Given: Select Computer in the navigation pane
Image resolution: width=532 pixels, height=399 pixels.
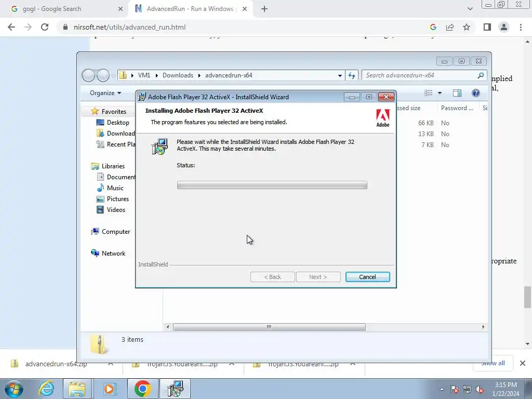Looking at the screenshot, I should (x=110, y=231).
